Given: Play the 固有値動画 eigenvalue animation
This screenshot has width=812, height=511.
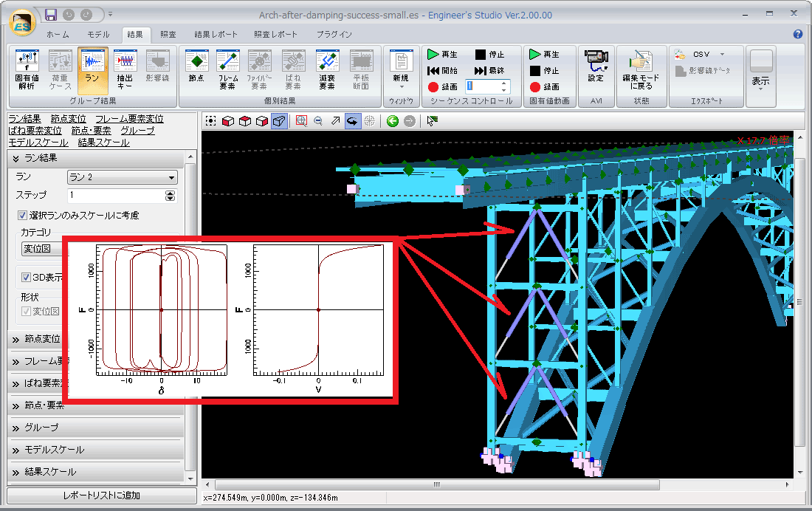Looking at the screenshot, I should tap(545, 55).
